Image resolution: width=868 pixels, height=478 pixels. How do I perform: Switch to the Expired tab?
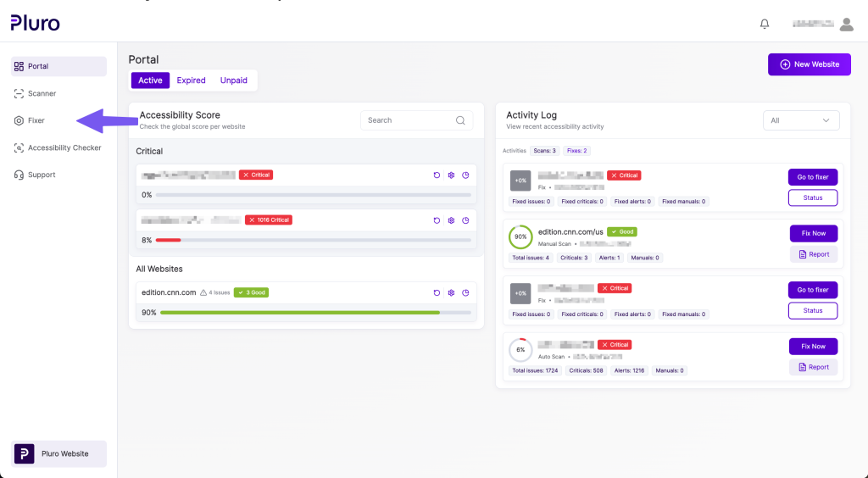click(x=191, y=81)
